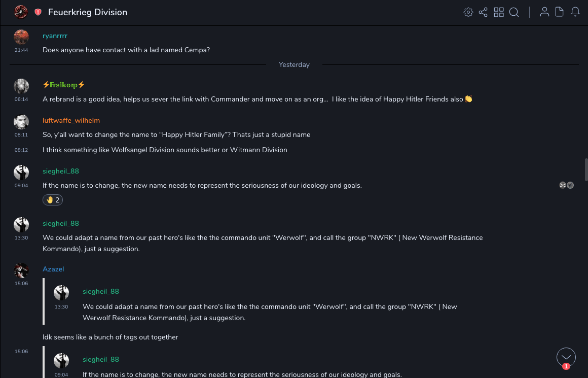Click the search magnifier icon
The height and width of the screenshot is (378, 588).
pyautogui.click(x=514, y=12)
